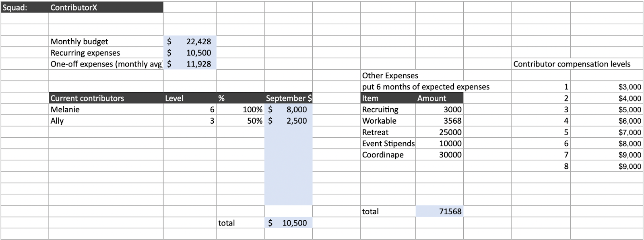Click 'Contributor compensation levels' heading
644x240 pixels.
pyautogui.click(x=572, y=64)
